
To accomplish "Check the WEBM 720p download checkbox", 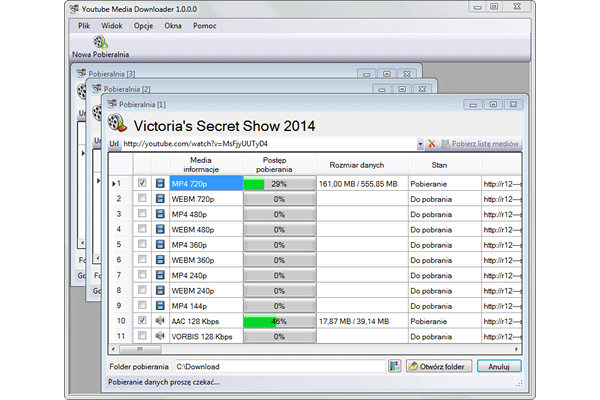I will (x=142, y=198).
